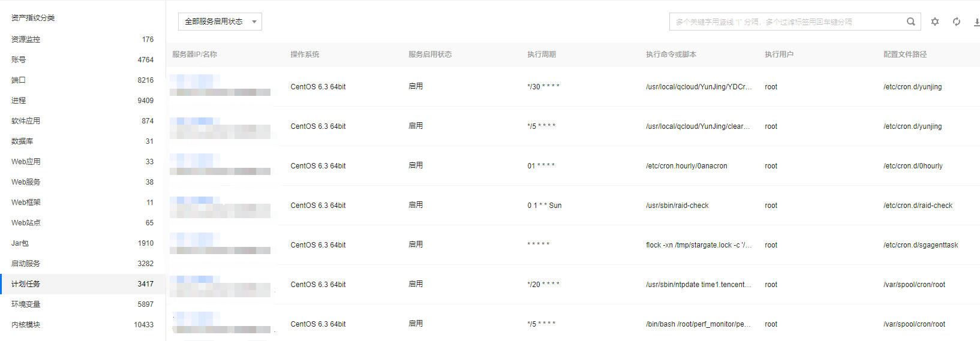The image size is (980, 341).
Task: Open column settings gear icon
Action: tap(934, 22)
